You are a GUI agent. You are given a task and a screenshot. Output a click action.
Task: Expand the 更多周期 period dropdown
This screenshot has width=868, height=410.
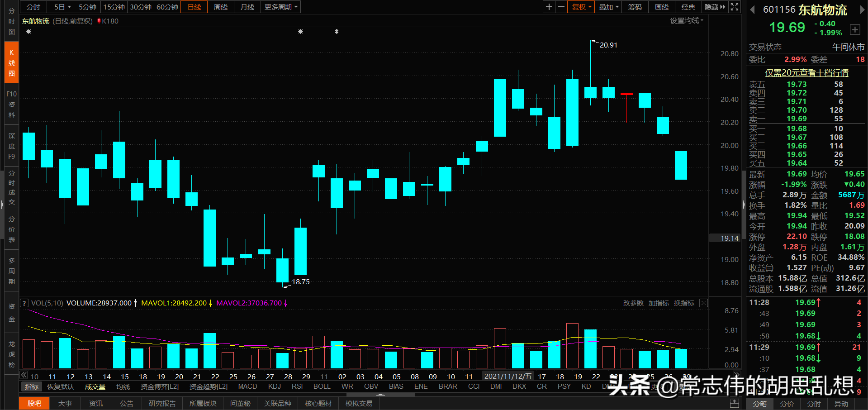click(x=280, y=7)
